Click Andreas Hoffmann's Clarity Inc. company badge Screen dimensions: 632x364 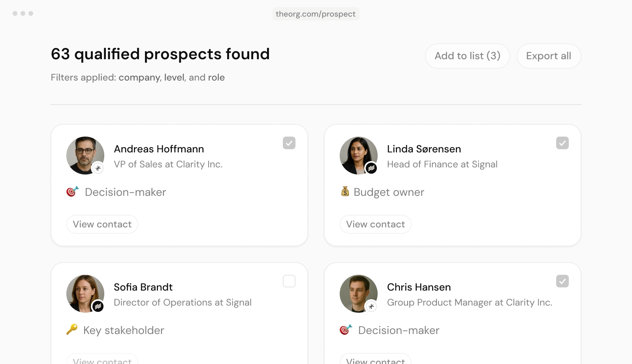point(98,168)
